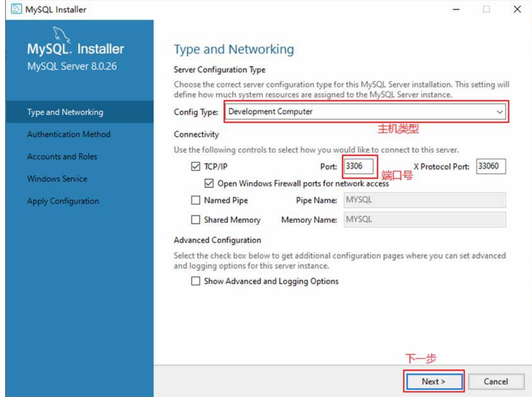
Task: Click the Pipe Name field
Action: [425, 200]
